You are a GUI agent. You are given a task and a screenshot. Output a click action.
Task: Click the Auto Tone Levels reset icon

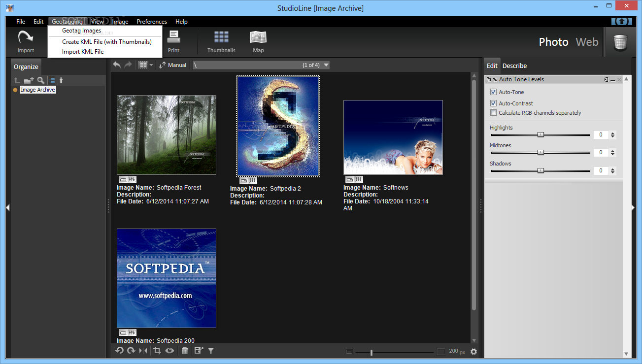point(494,79)
